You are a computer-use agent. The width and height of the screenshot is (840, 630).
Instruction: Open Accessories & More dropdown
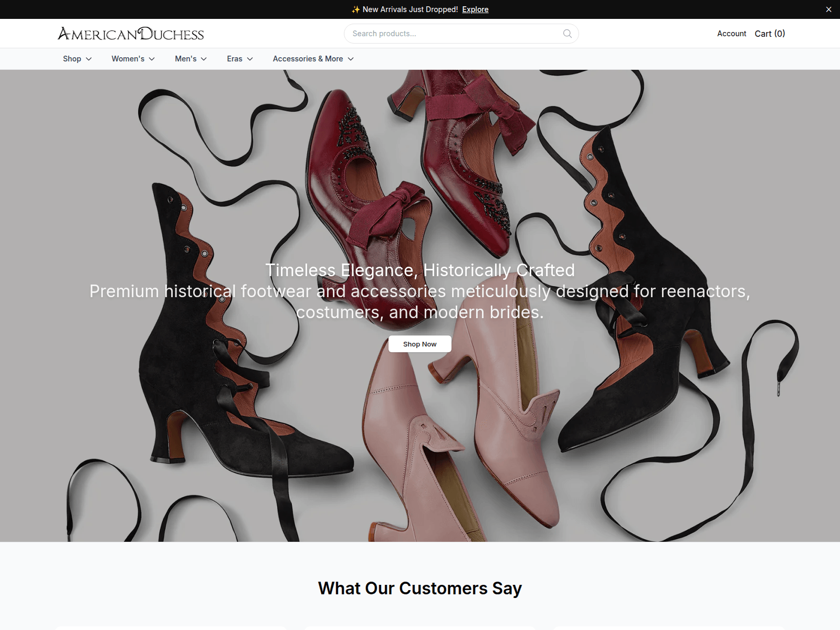coord(313,59)
